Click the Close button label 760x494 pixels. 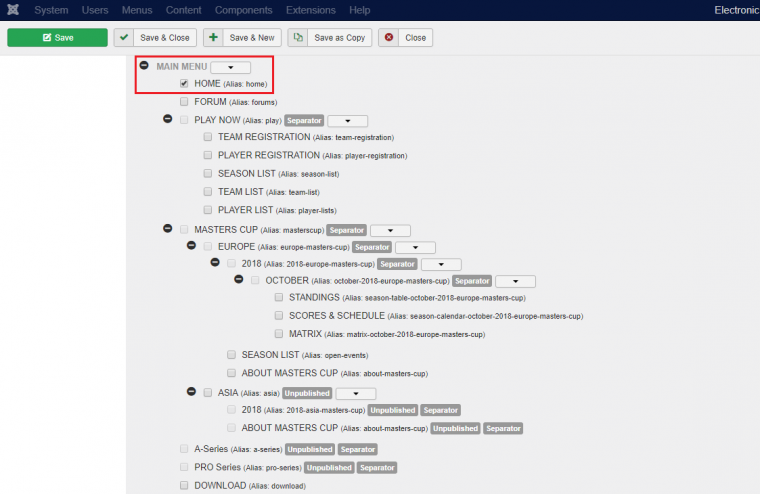[415, 38]
